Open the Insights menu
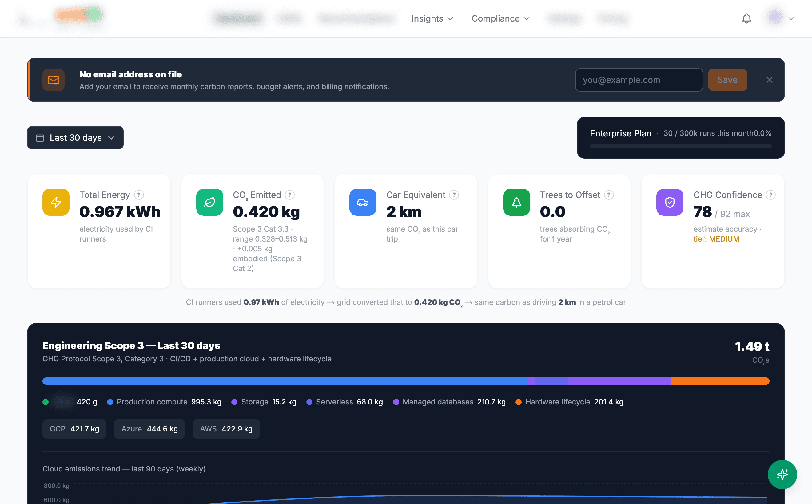 [432, 18]
